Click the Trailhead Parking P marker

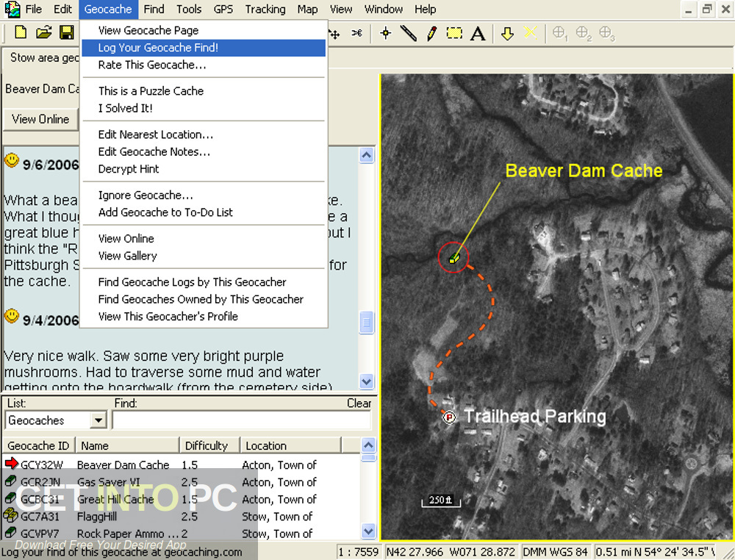450,417
